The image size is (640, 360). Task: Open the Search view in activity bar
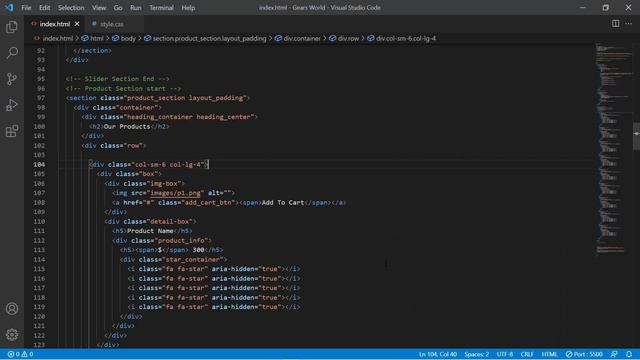coord(12,53)
